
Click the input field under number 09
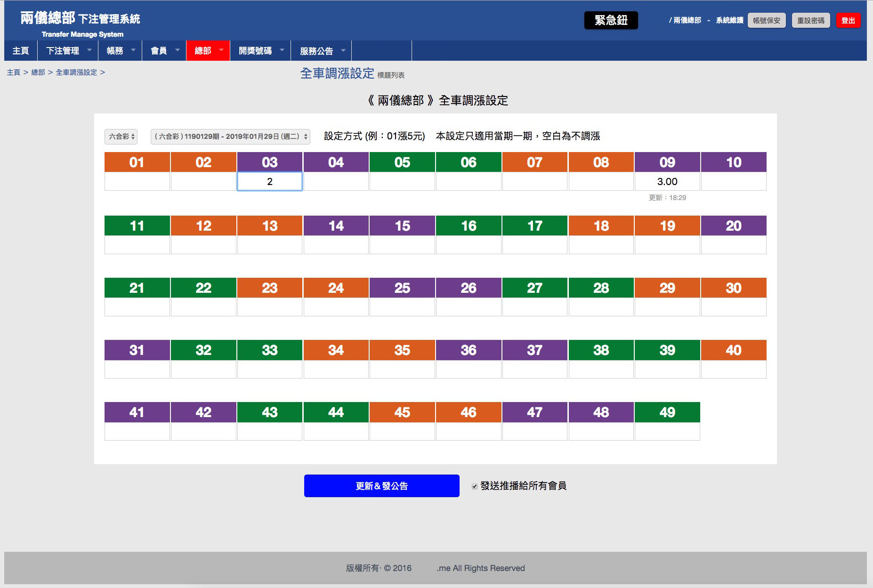(x=667, y=182)
